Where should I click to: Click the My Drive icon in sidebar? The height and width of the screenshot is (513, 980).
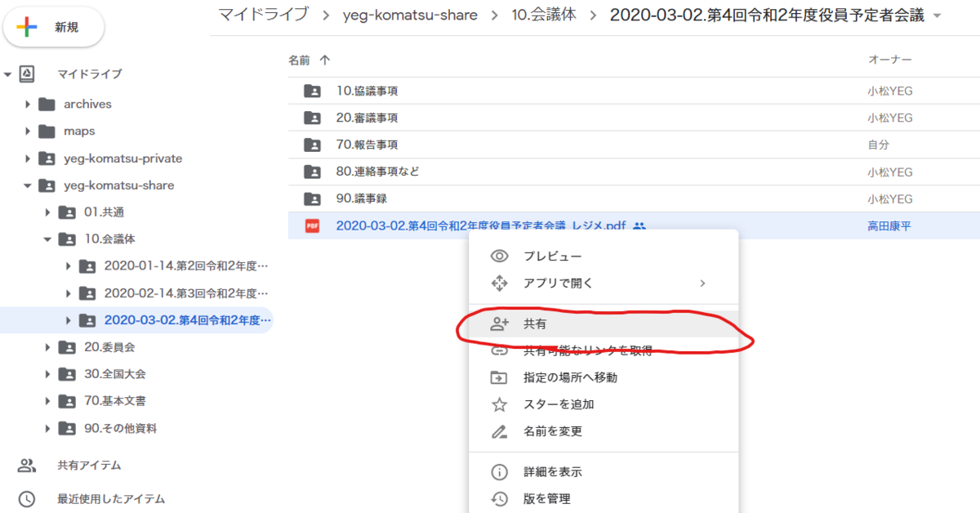[27, 74]
